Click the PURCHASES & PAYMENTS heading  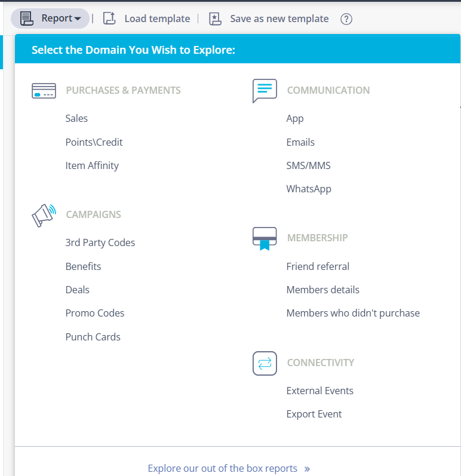(123, 90)
